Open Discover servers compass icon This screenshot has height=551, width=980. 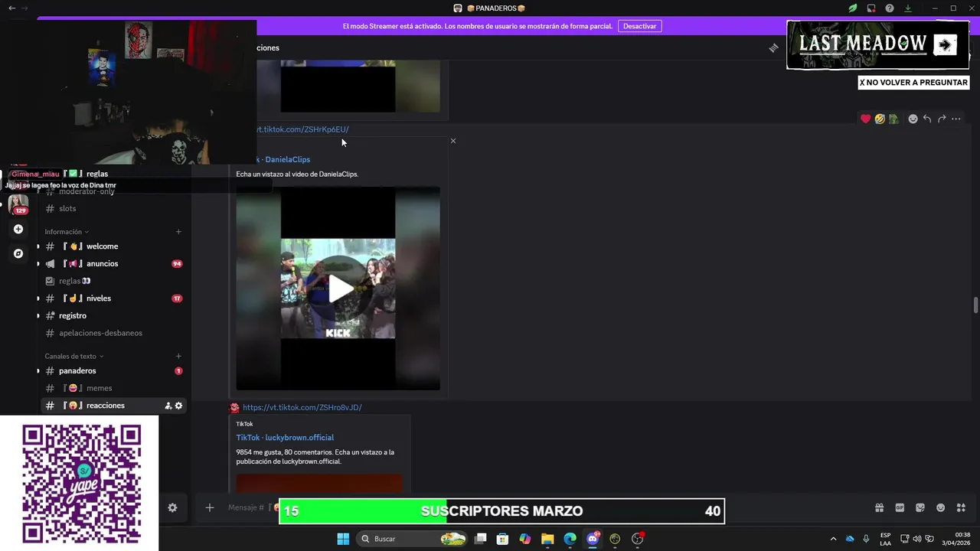18,253
